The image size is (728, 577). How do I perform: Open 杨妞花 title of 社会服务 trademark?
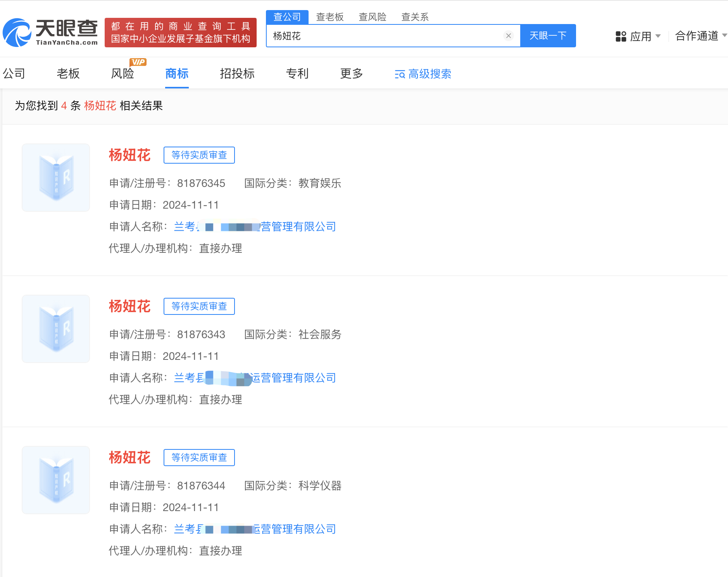click(x=129, y=306)
